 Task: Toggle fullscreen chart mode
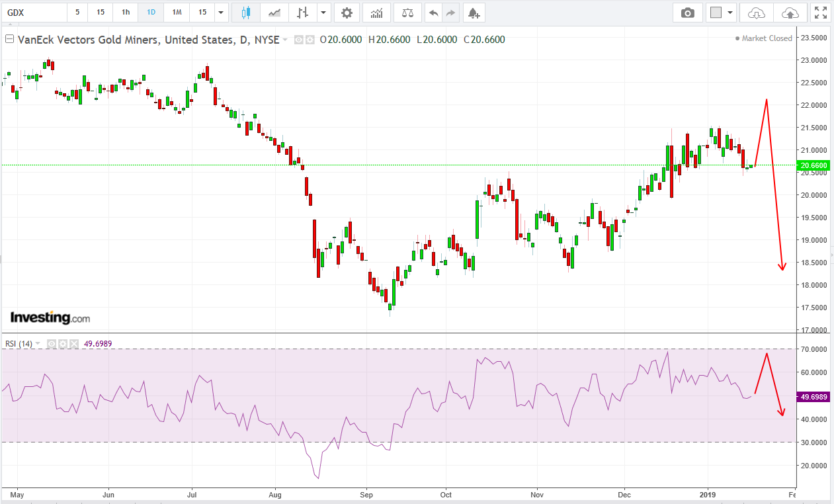[820, 13]
